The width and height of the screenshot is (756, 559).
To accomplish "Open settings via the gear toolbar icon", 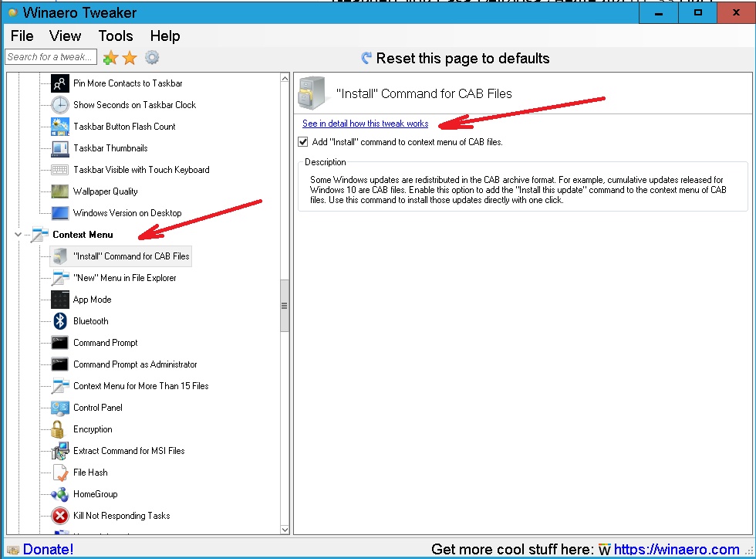I will coord(152,57).
